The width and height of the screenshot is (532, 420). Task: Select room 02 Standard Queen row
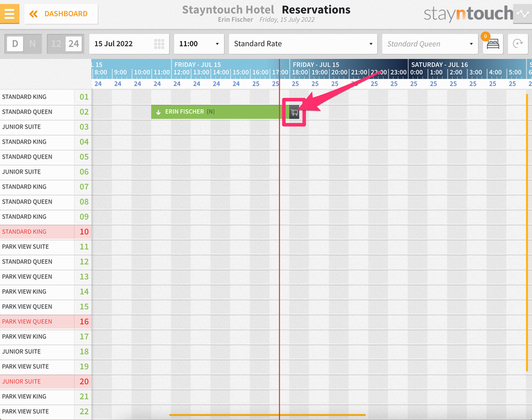coord(46,112)
